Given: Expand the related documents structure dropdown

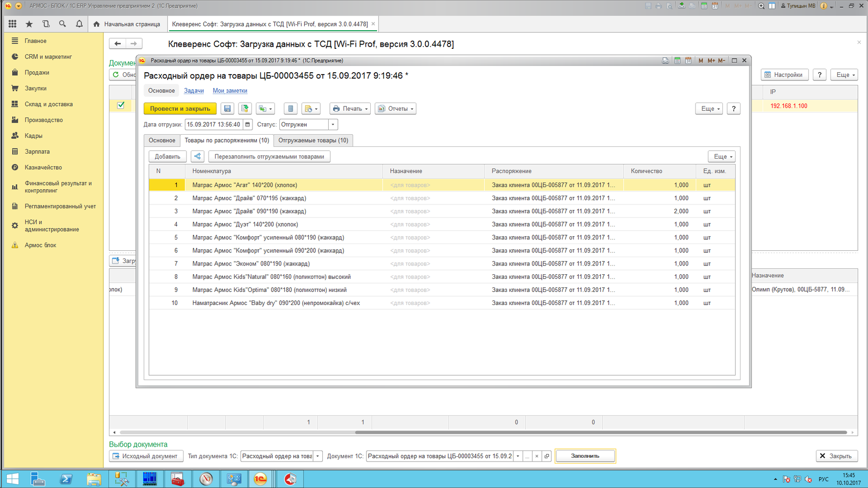Looking at the screenshot, I should click(x=311, y=109).
